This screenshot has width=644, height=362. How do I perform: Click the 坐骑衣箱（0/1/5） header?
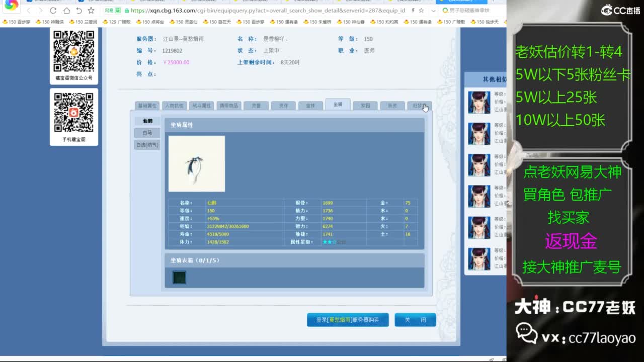click(x=294, y=260)
